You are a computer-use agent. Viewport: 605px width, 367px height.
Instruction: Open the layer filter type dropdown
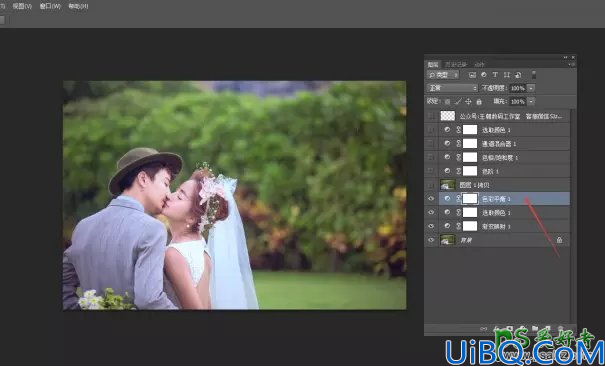coord(443,75)
